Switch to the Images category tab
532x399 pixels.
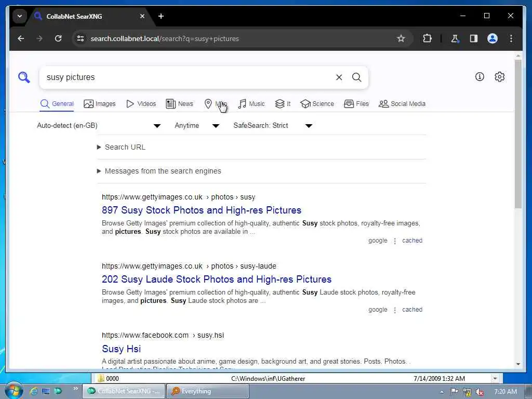tap(99, 104)
